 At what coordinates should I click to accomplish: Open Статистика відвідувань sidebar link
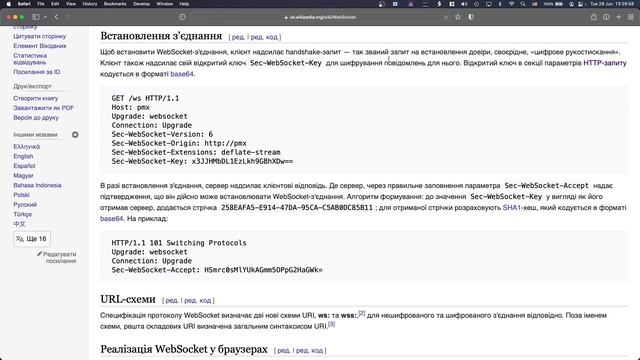(x=30, y=59)
